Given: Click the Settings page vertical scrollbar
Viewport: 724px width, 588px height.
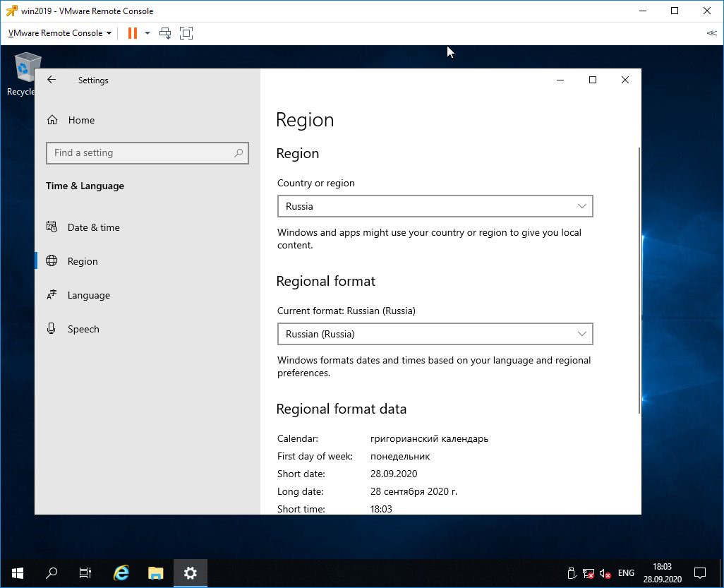Looking at the screenshot, I should point(639,280).
